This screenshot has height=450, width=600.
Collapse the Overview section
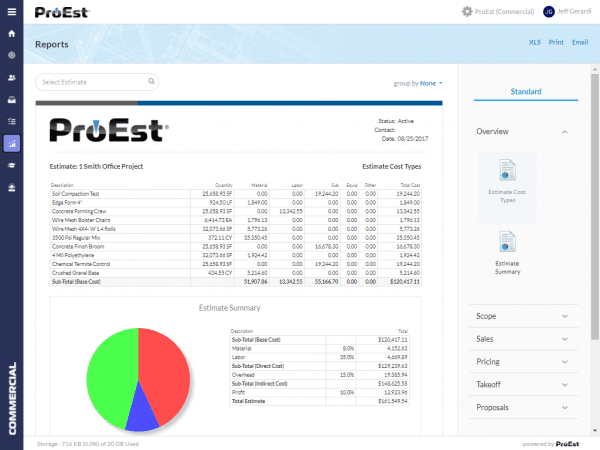(565, 132)
